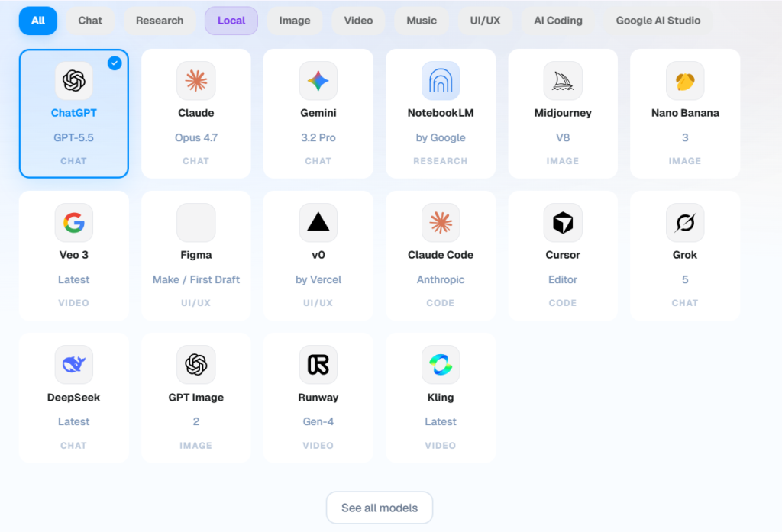This screenshot has width=782, height=532.
Task: Open the Google AI Studio tab
Action: [658, 21]
